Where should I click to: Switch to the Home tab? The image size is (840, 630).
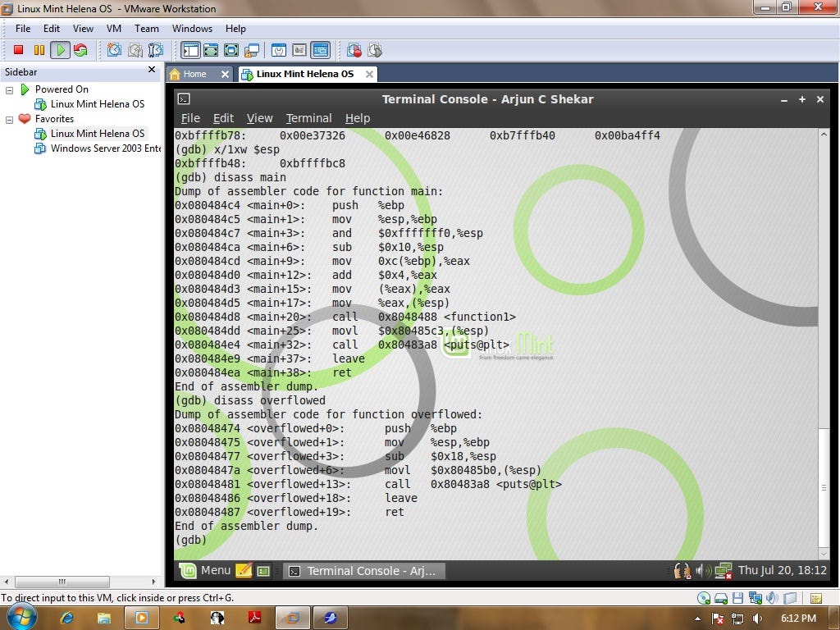(194, 73)
